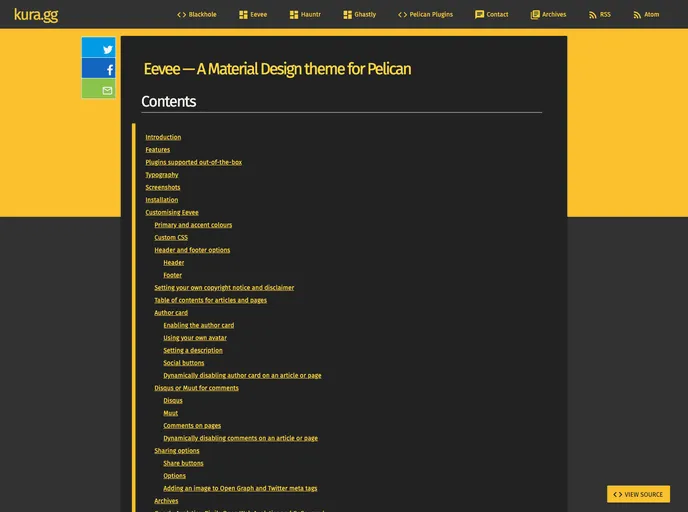Click the code icon beside Blackhole
This screenshot has height=512, width=688.
[181, 14]
